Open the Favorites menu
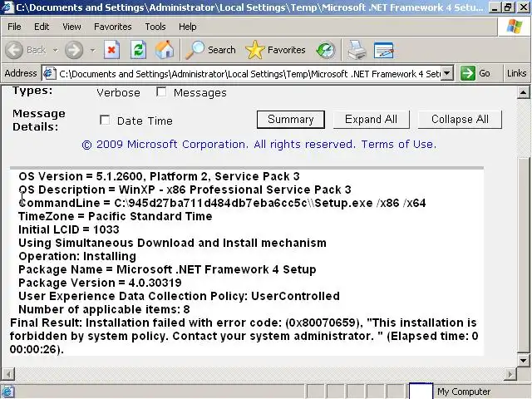Viewport: 532px width, 399px height. coord(113,27)
